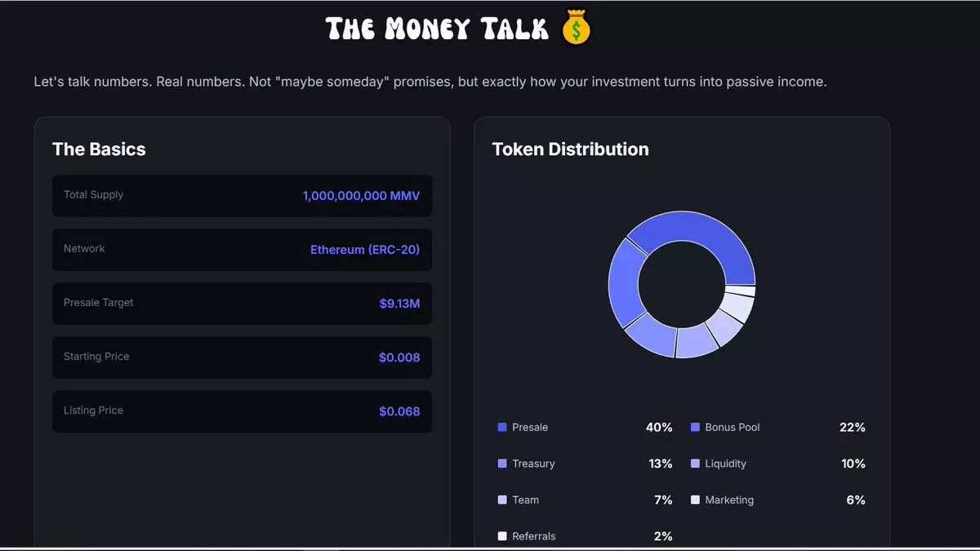This screenshot has height=551, width=980.
Task: Click The Basics heading
Action: pyautogui.click(x=99, y=149)
